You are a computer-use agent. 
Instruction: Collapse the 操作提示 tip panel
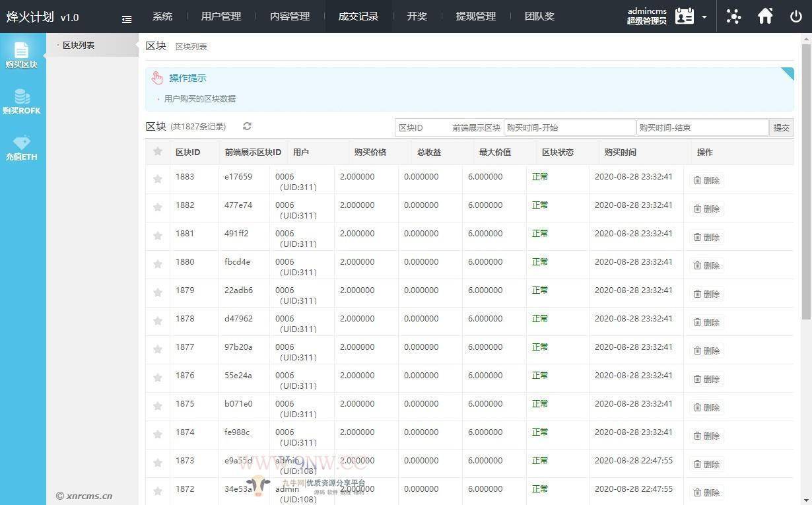(x=788, y=72)
